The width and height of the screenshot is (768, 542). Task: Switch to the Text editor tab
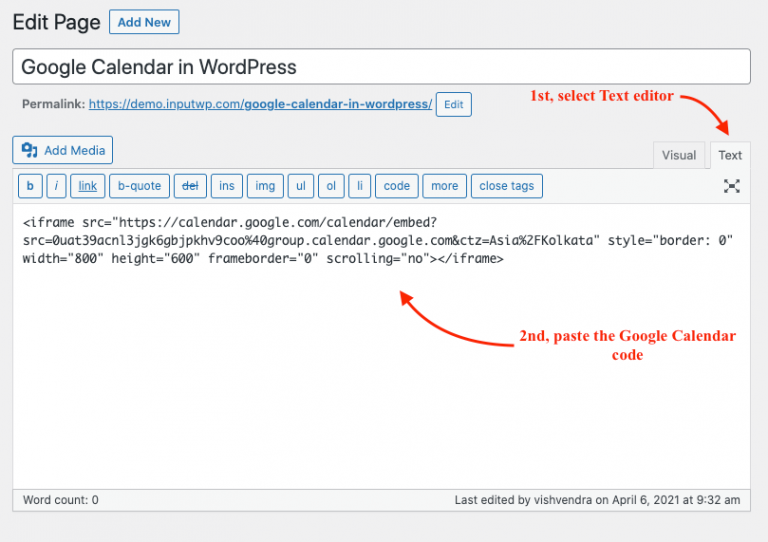tap(730, 155)
